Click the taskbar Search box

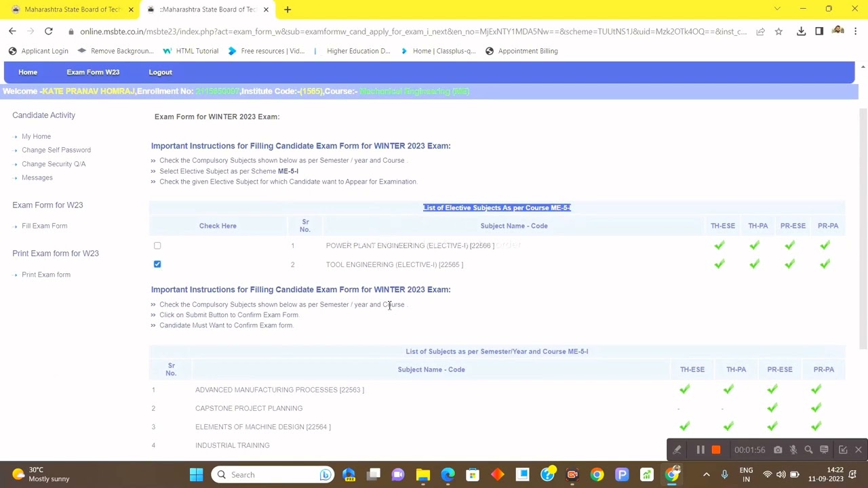[274, 474]
